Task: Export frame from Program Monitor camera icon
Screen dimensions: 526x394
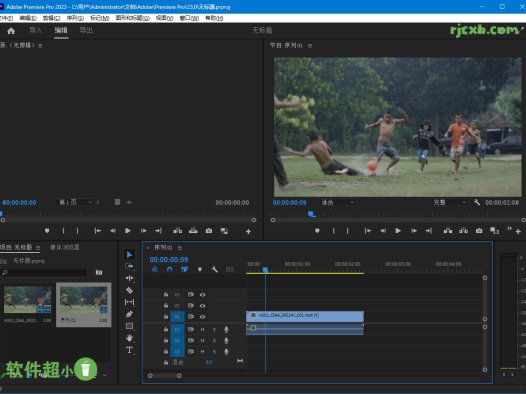Action: pyautogui.click(x=479, y=231)
